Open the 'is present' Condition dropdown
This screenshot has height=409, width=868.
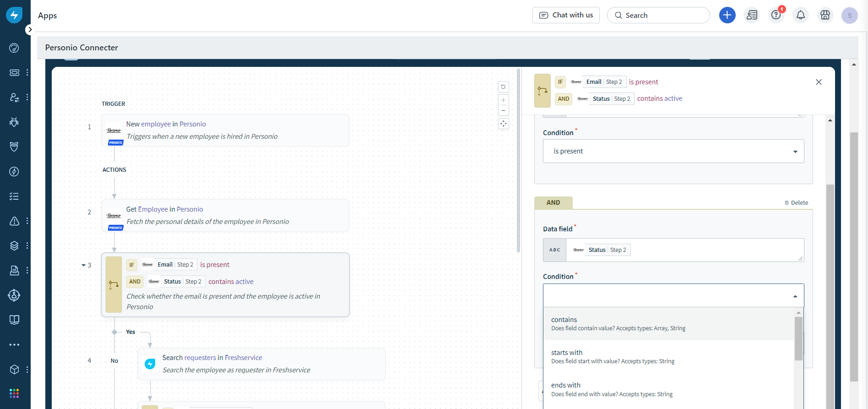[673, 151]
